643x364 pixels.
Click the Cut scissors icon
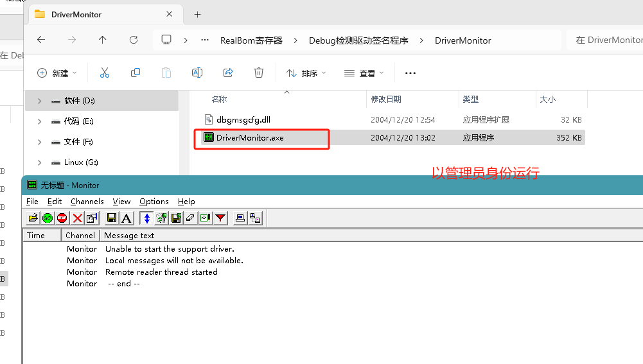coord(105,73)
